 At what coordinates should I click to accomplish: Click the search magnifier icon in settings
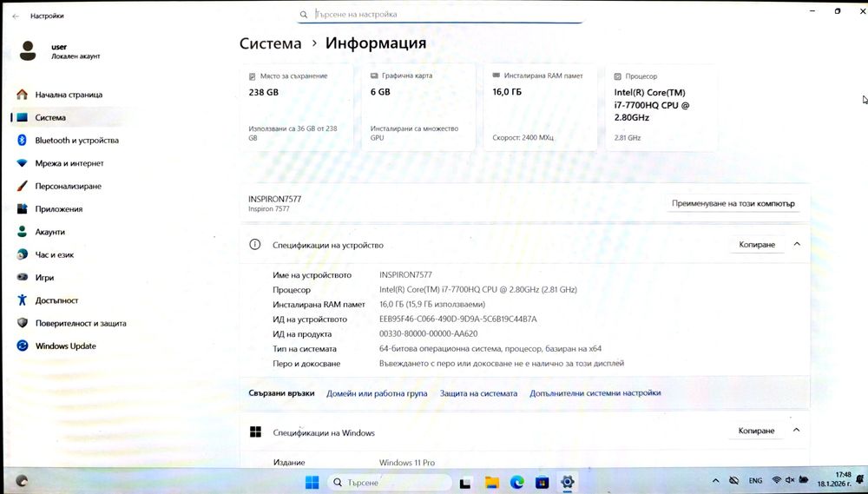point(303,15)
